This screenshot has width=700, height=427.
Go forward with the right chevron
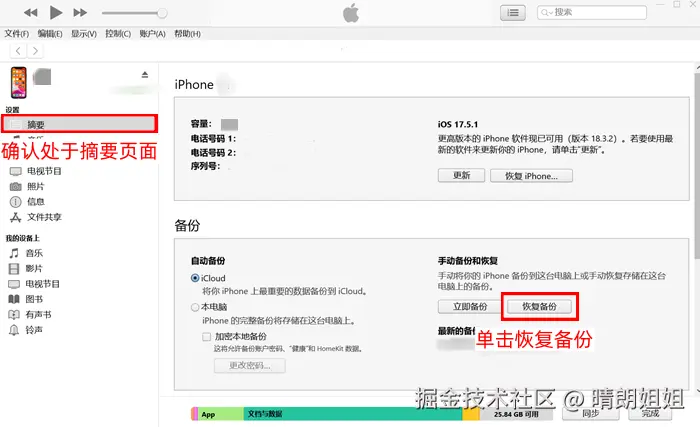click(x=35, y=51)
